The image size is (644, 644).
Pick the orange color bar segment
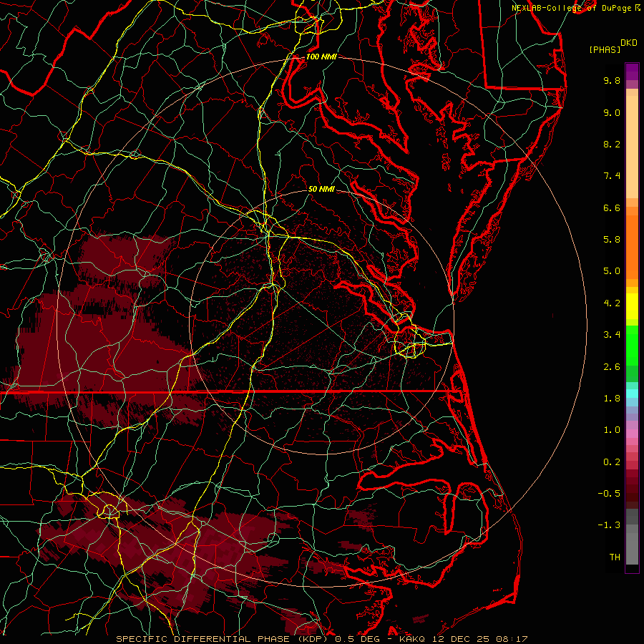(x=632, y=246)
